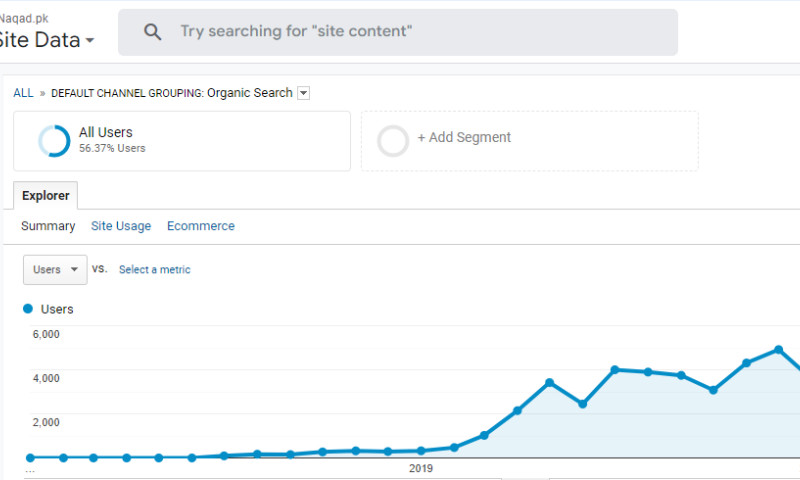Click the Select a metric link

[x=154, y=270]
